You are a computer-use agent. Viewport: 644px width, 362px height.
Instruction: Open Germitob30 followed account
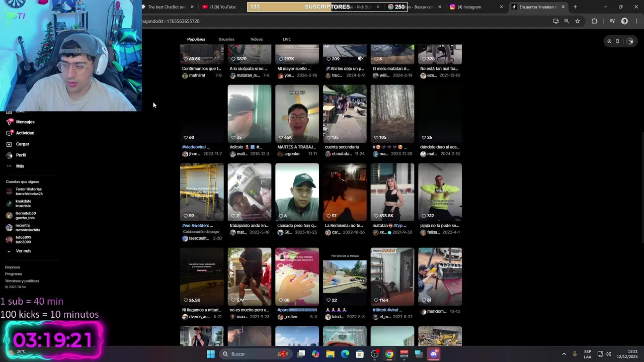coord(21,216)
